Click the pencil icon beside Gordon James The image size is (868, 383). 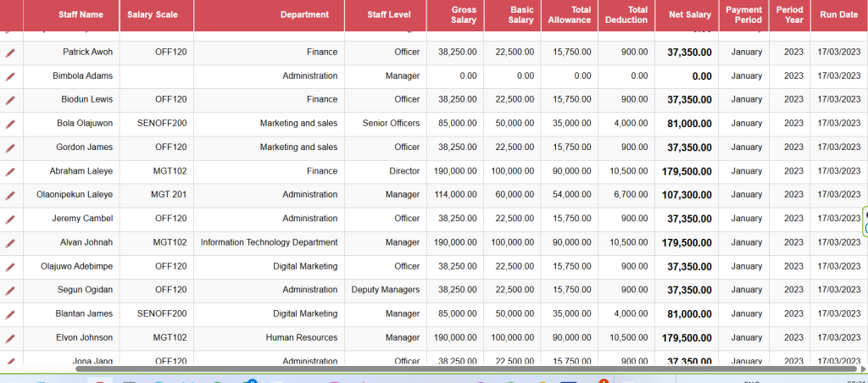[x=10, y=147]
